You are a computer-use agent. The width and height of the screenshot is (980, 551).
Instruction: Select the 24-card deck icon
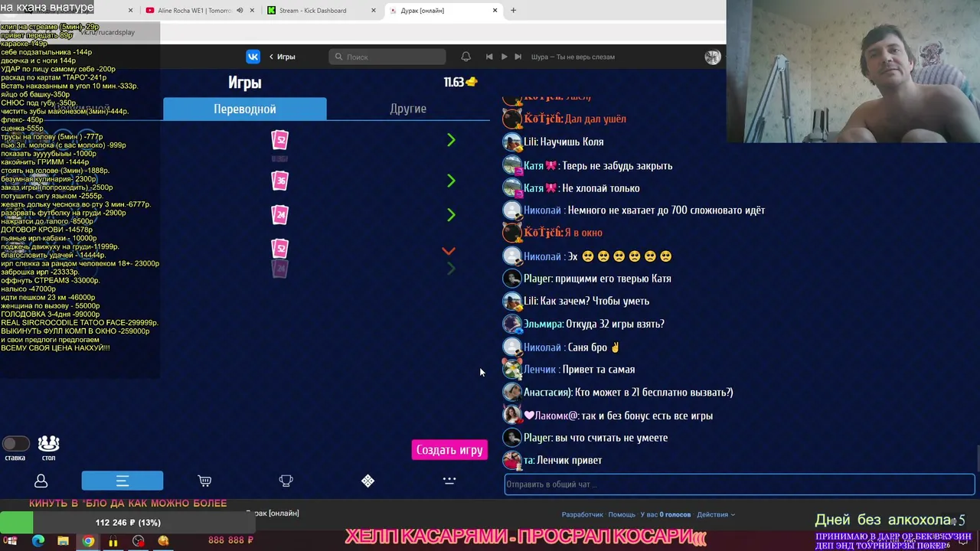(280, 215)
